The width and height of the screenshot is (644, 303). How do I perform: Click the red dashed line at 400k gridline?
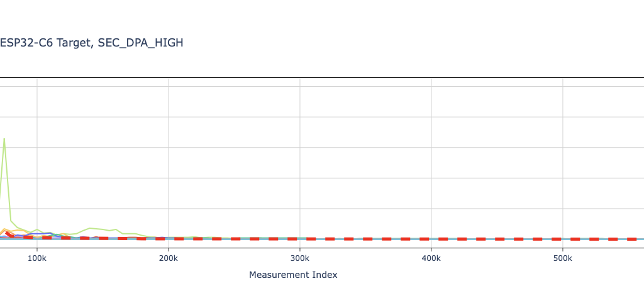(x=431, y=239)
